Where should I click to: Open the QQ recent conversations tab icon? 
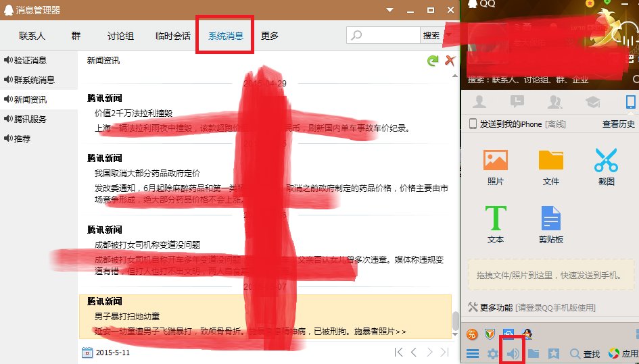[517, 102]
